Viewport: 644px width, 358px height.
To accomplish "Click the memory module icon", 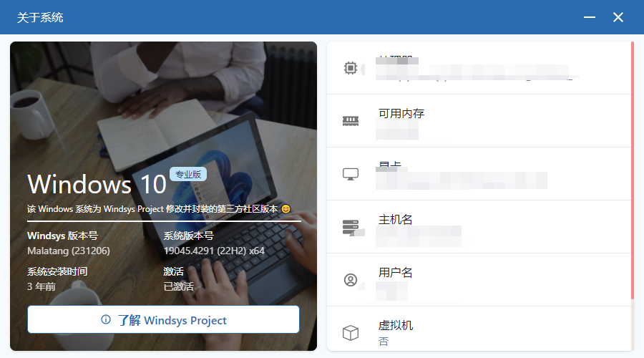I will click(x=351, y=121).
